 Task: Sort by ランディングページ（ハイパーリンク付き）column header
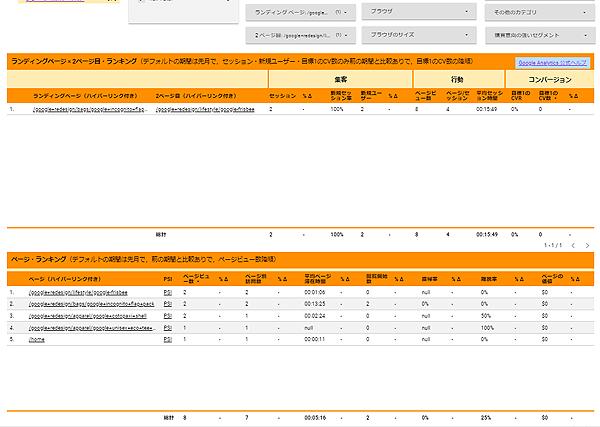[x=85, y=96]
